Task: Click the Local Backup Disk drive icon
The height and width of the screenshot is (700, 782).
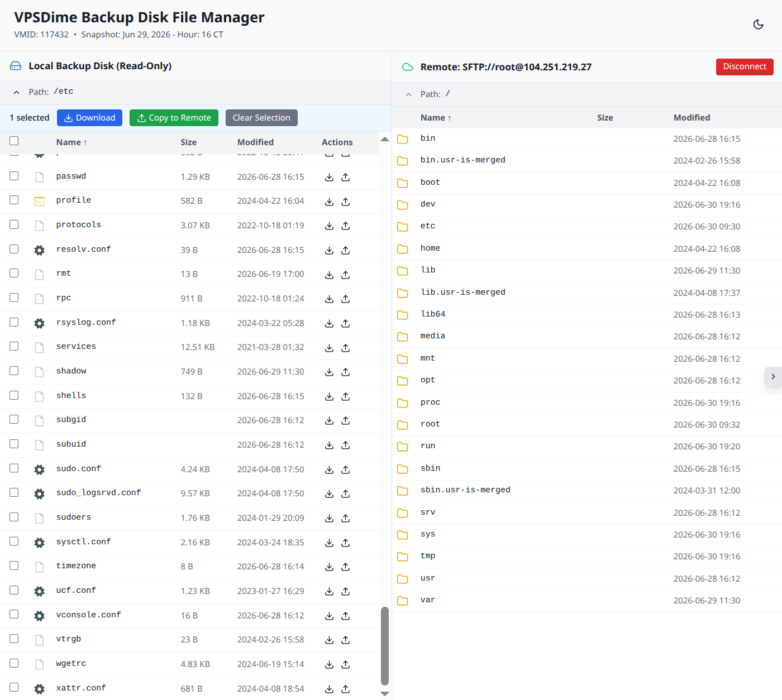Action: (16, 66)
